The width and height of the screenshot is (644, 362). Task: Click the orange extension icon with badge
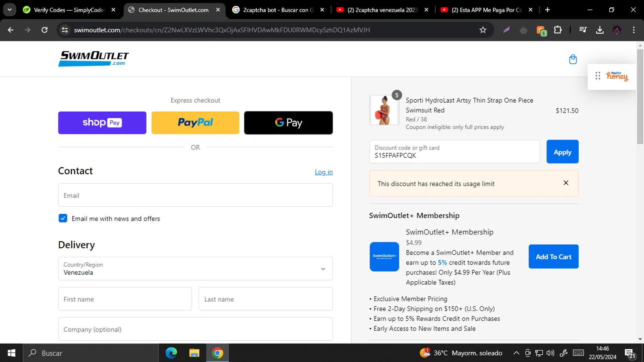541,30
